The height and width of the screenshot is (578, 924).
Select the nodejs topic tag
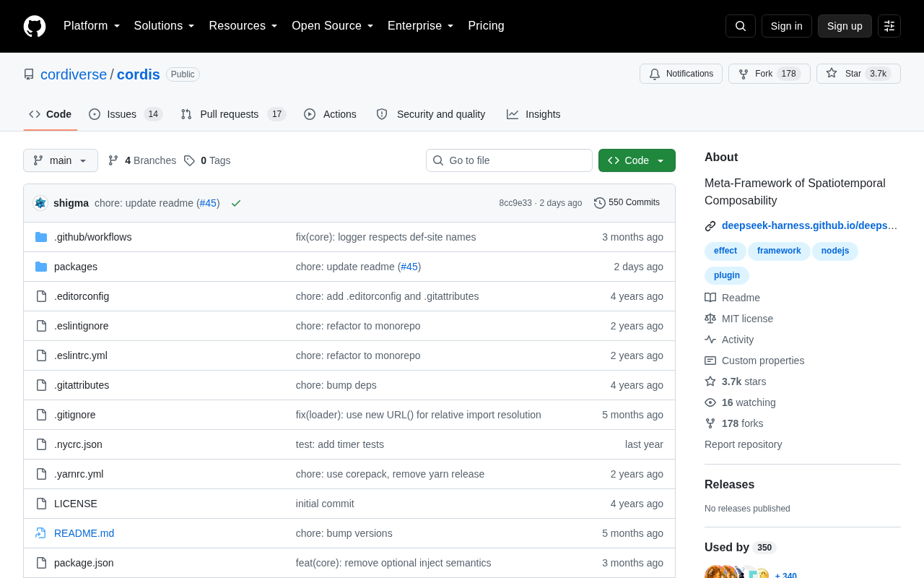click(x=835, y=251)
